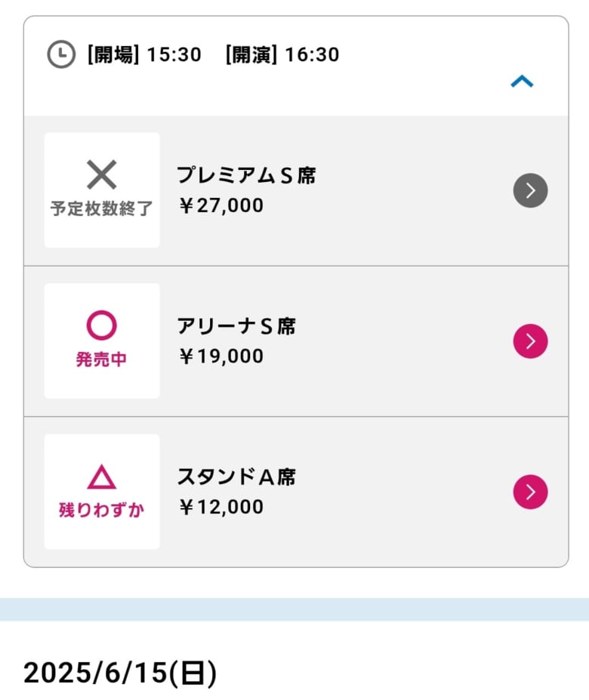Screen dimensions: 589x700
Task: Tap the gray arrow for プレミアムS席
Action: coord(530,190)
